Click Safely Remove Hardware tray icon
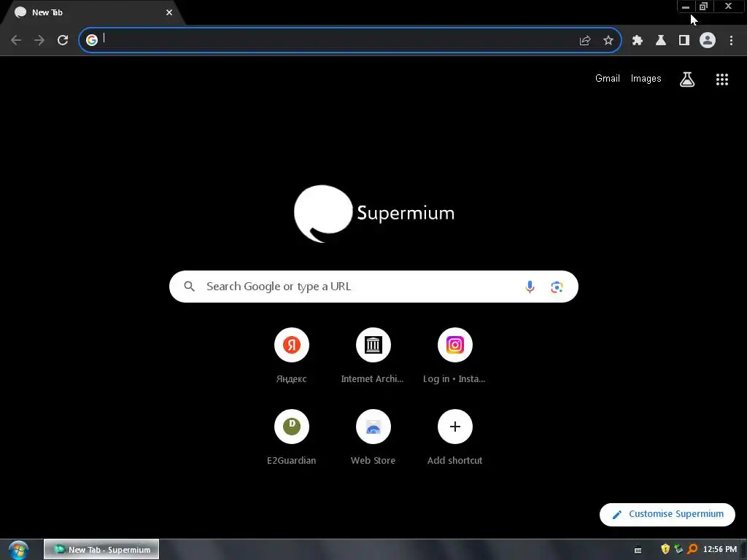Screen dimensions: 747x560 679,549
